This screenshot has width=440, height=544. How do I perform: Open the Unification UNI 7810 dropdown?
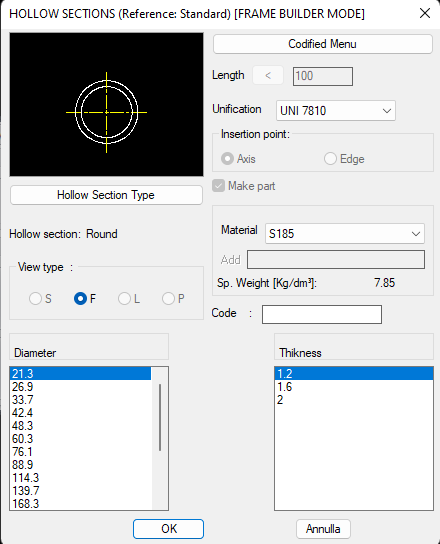336,111
